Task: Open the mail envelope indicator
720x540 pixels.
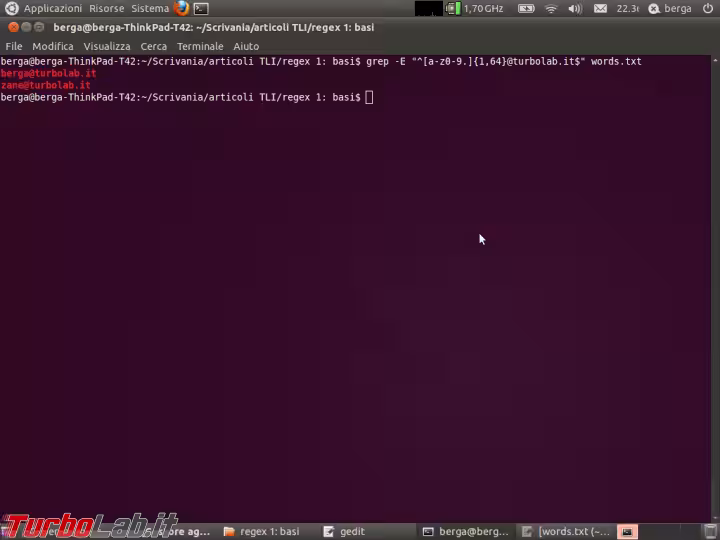Action: [600, 8]
